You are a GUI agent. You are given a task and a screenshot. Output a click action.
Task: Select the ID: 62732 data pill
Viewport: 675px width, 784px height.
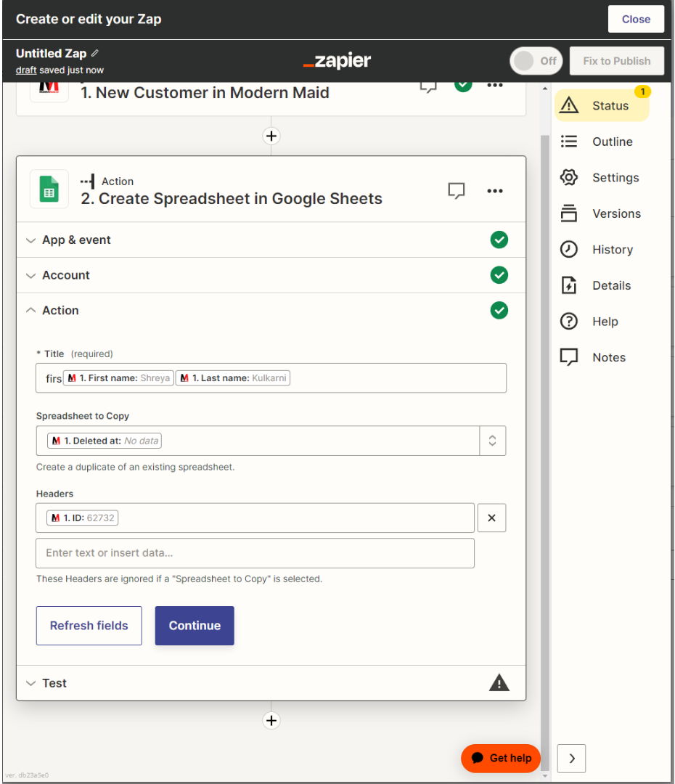pos(83,518)
